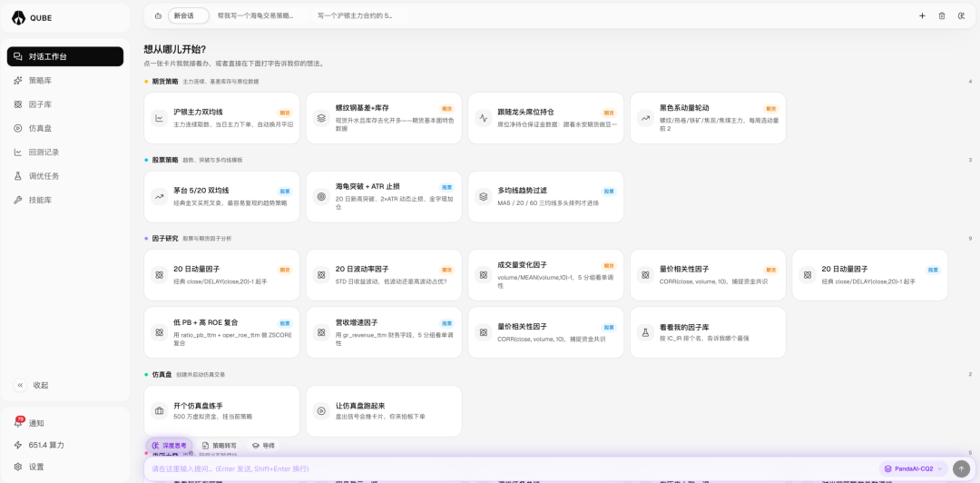Click the 期货 tag on 螺纹钢基差+库存 card
This screenshot has height=483, width=980.
[x=446, y=108]
